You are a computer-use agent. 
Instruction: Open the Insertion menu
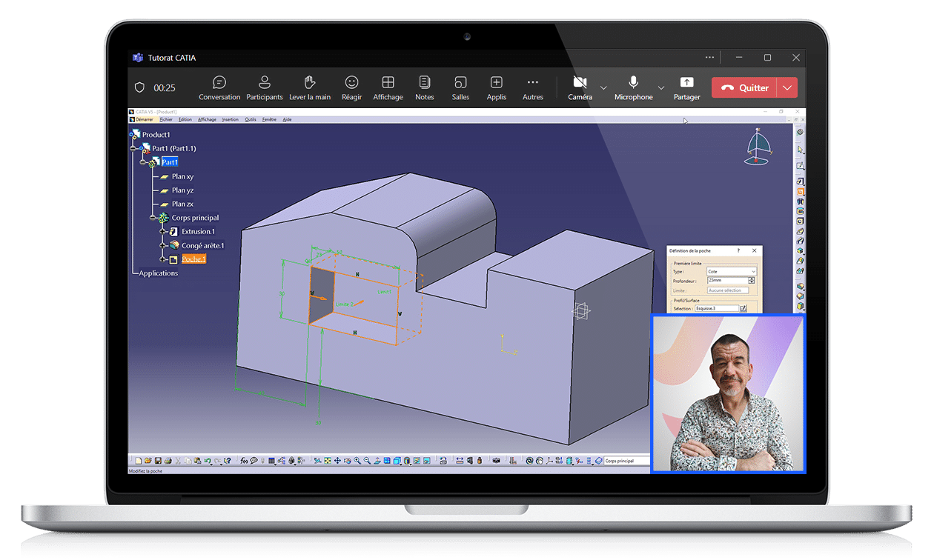[231, 119]
